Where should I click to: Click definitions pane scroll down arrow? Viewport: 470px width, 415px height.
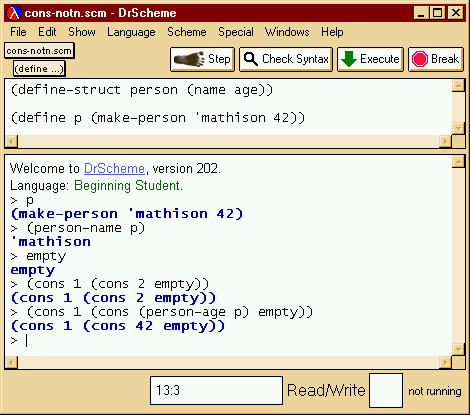pos(459,128)
